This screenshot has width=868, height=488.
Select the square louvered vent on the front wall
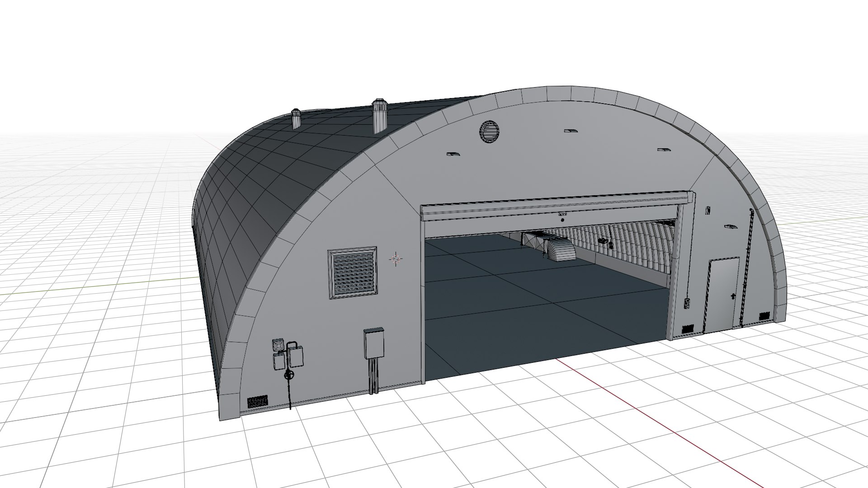[352, 272]
